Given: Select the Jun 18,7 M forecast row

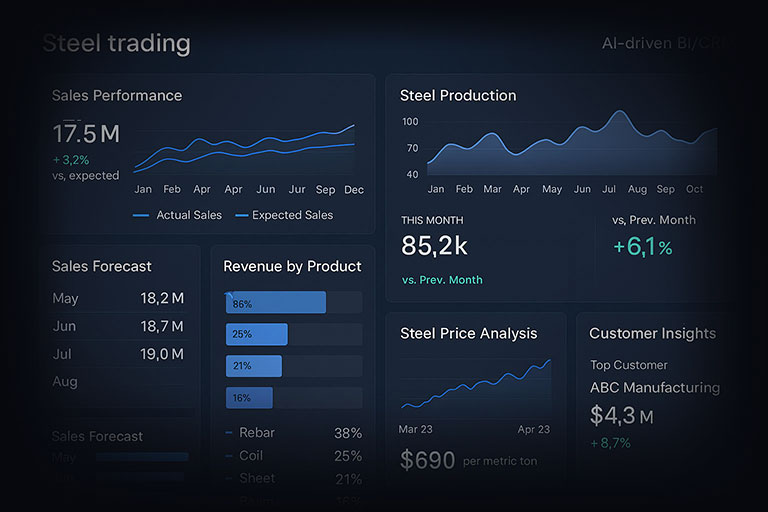Looking at the screenshot, I should [x=118, y=326].
